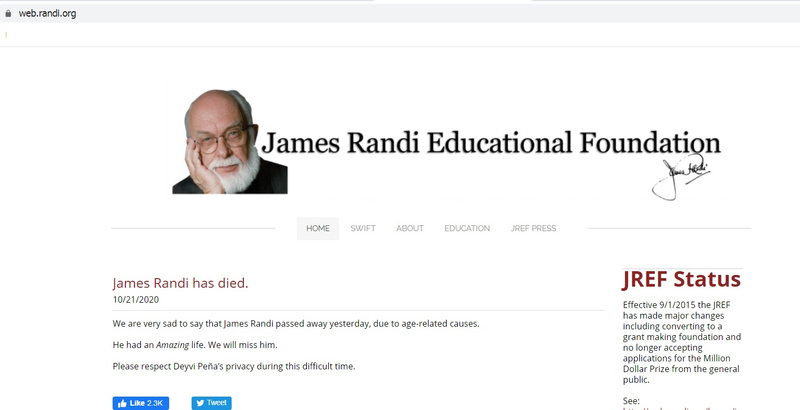Open the 'James Randi has died.' post
This screenshot has width=800, height=410.
(x=180, y=284)
